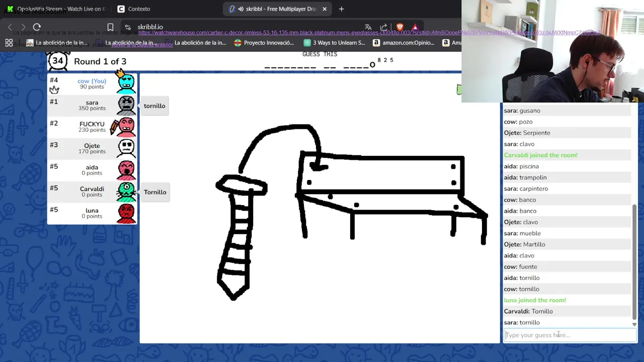Screen dimensions: 644x362
Task: Click Carvaldi's Tornillo speech bubble
Action: pos(154,192)
